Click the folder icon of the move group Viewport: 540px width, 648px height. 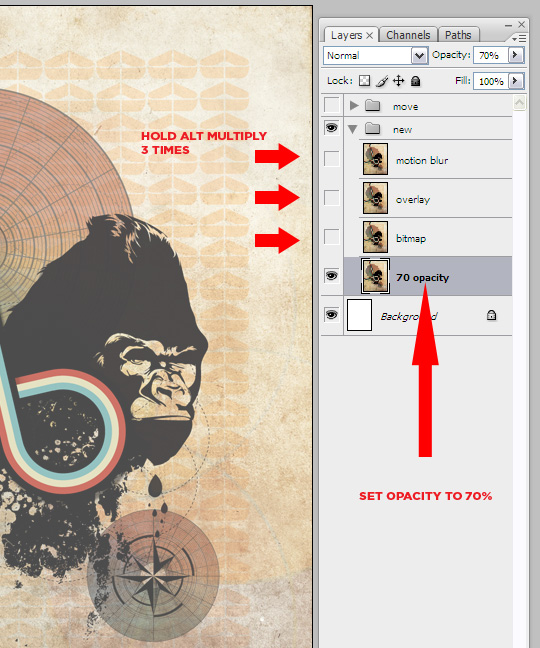point(373,106)
